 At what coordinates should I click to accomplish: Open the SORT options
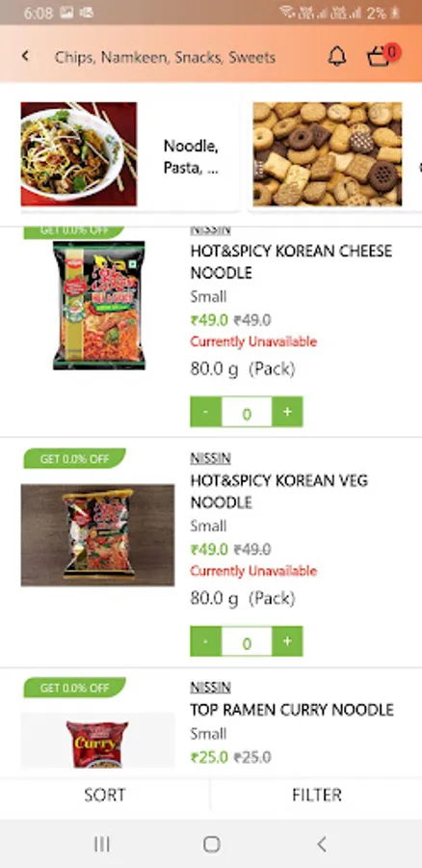tap(105, 796)
